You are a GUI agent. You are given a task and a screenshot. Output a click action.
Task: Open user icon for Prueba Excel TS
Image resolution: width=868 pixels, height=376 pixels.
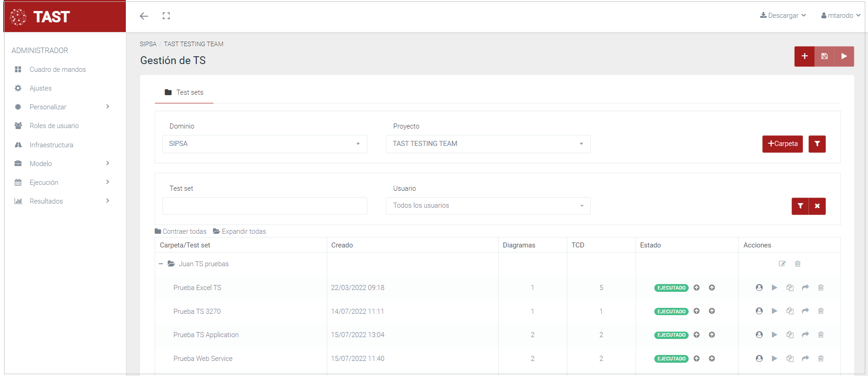(x=759, y=288)
